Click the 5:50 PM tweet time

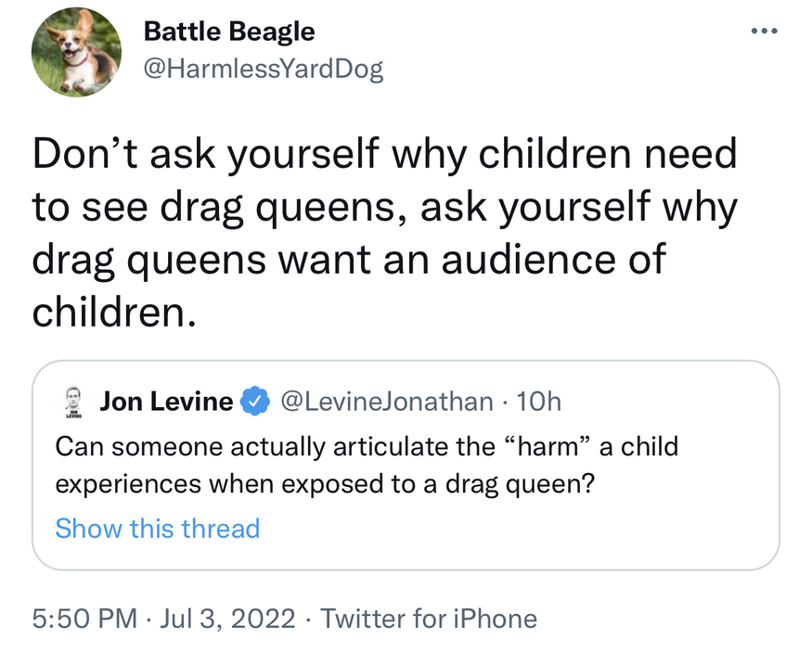coord(84,619)
